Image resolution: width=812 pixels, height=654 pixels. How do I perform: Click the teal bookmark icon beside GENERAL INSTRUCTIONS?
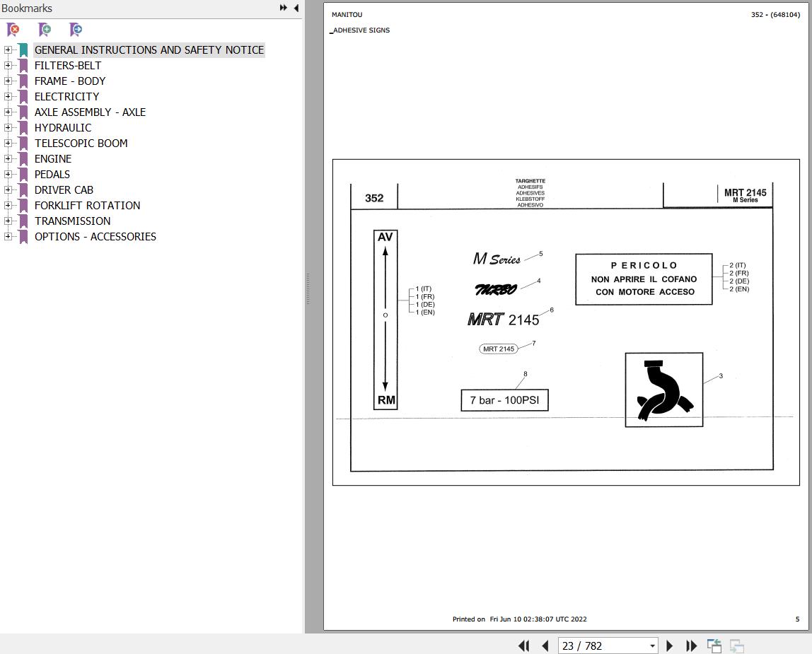click(23, 50)
